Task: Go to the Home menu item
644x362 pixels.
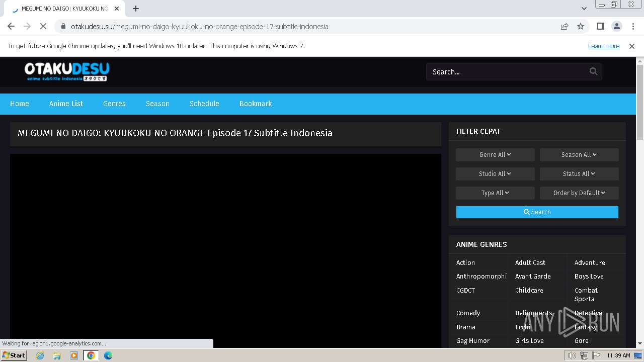Action: [20, 104]
